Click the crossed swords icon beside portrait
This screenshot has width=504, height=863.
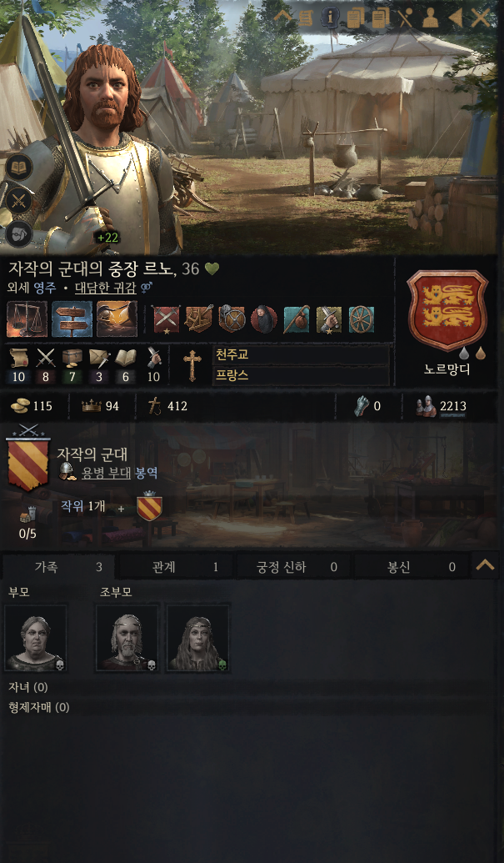pyautogui.click(x=19, y=200)
